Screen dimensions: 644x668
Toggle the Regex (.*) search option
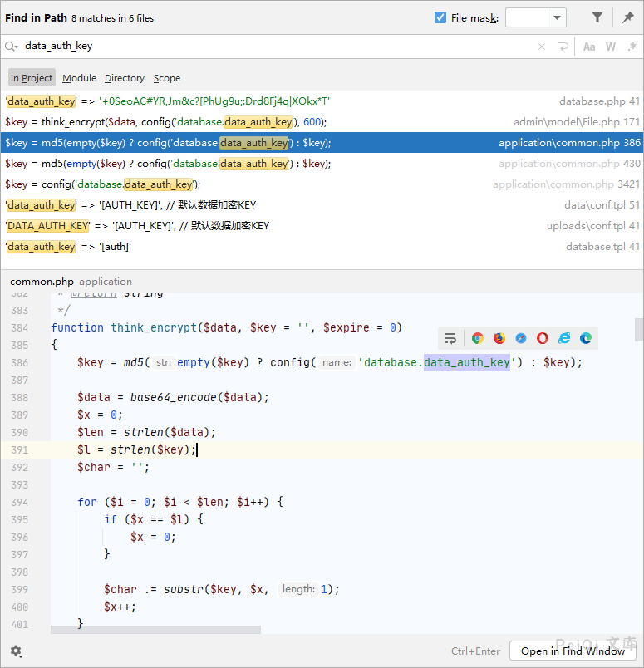632,47
